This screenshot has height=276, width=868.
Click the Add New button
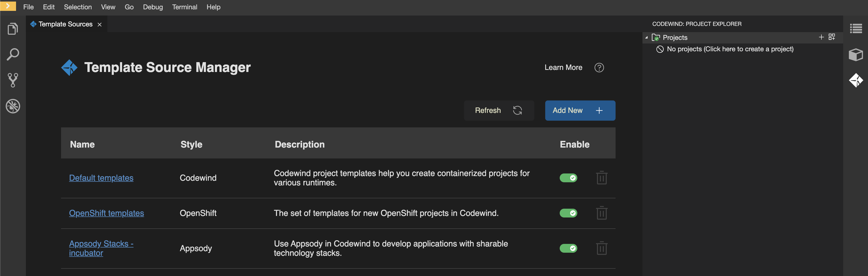(580, 110)
